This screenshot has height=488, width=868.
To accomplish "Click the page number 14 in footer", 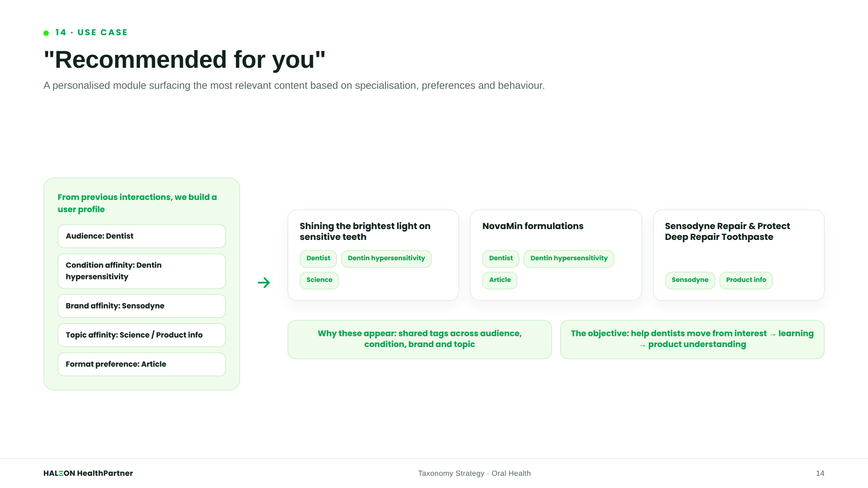I will (x=820, y=473).
